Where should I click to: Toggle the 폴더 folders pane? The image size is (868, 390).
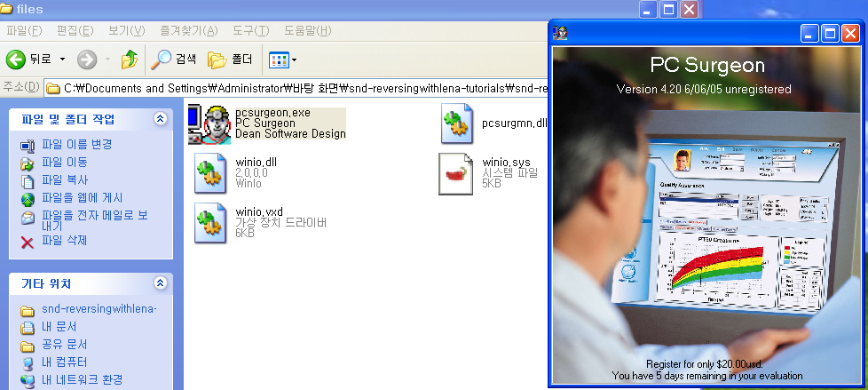click(230, 60)
